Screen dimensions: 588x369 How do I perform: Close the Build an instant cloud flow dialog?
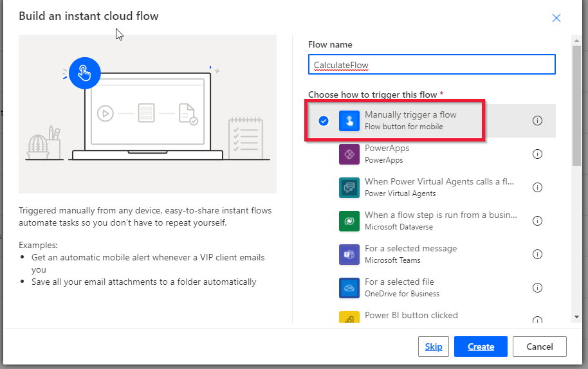point(556,18)
